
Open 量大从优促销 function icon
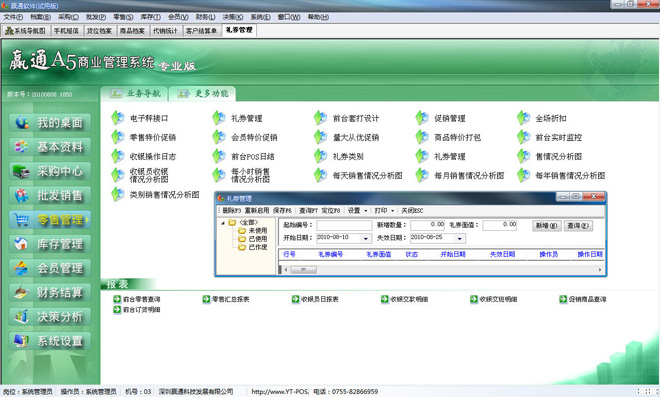coord(320,137)
